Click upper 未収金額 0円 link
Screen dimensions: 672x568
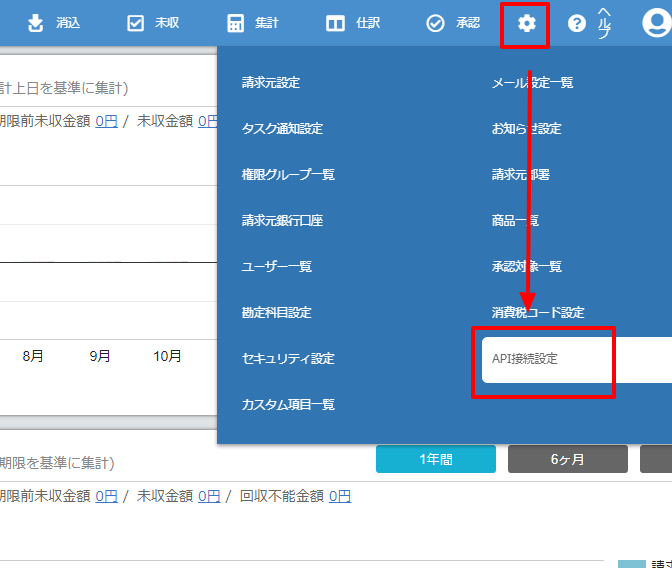pyautogui.click(x=207, y=121)
